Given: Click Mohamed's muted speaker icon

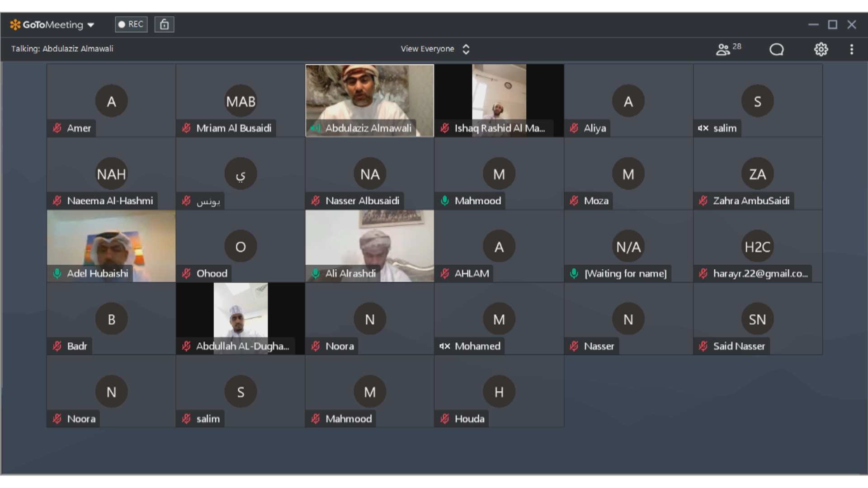Looking at the screenshot, I should [x=444, y=346].
